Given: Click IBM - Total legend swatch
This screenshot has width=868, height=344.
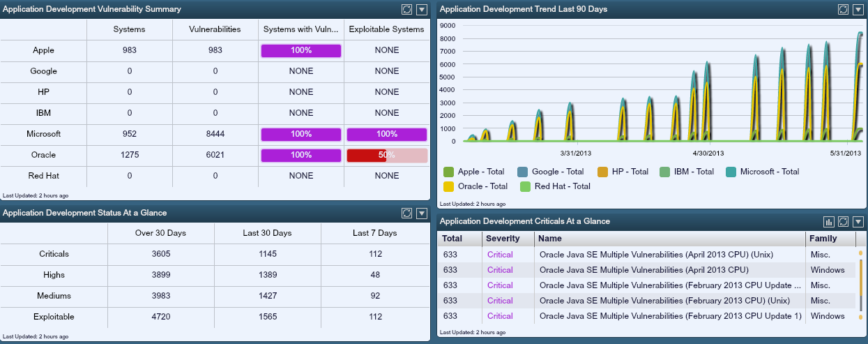Looking at the screenshot, I should click(x=664, y=172).
